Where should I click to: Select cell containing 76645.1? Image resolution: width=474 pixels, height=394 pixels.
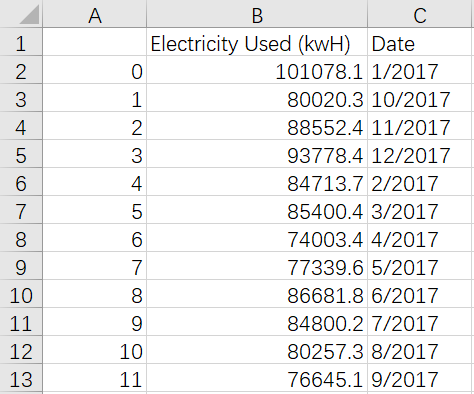(x=257, y=378)
